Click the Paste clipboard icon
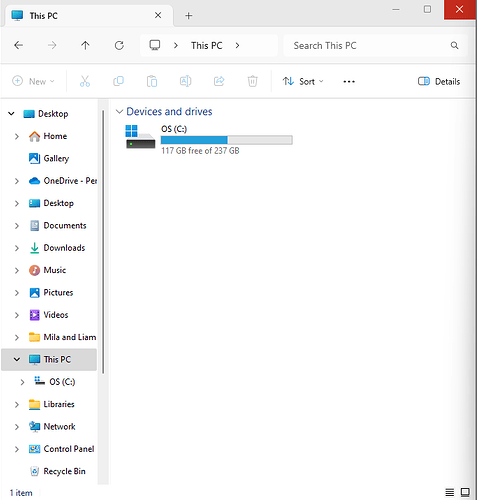This screenshot has height=500, width=477. (x=152, y=81)
